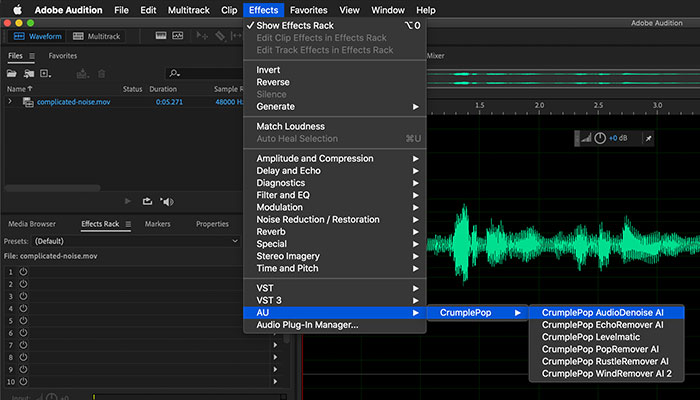Image resolution: width=700 pixels, height=400 pixels.
Task: Sort files by Name column header
Action: 19,89
